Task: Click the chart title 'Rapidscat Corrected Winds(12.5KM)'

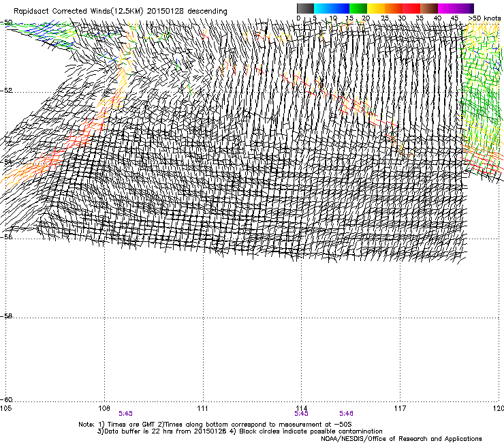Action: (x=78, y=12)
